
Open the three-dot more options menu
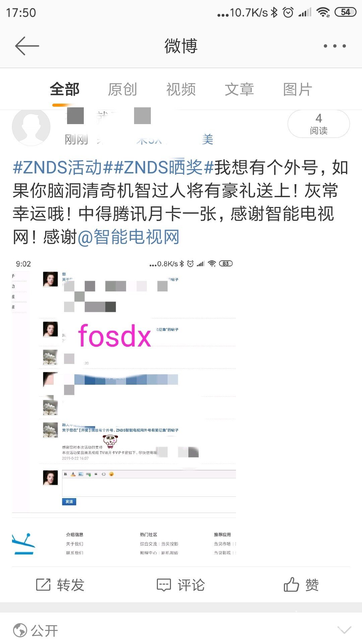335,46
